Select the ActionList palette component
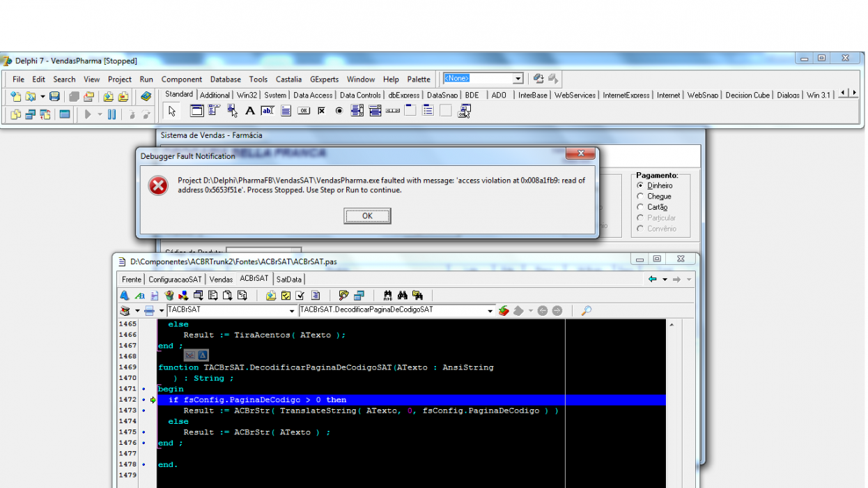Viewport: 868px width, 488px height. [x=464, y=110]
